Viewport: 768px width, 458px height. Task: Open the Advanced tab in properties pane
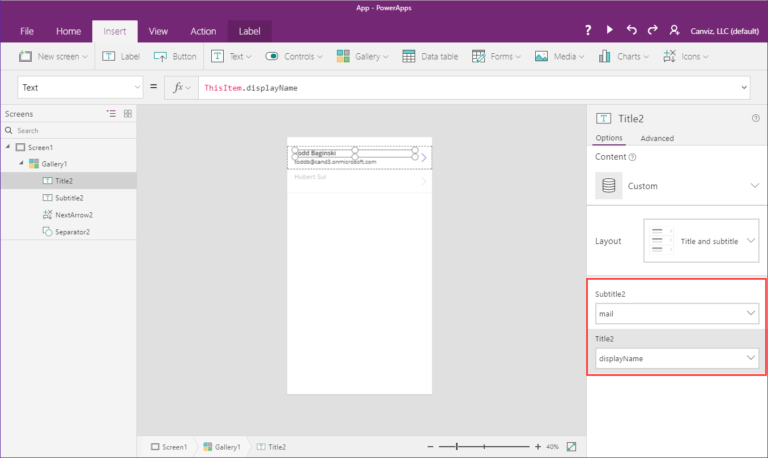pyautogui.click(x=657, y=138)
